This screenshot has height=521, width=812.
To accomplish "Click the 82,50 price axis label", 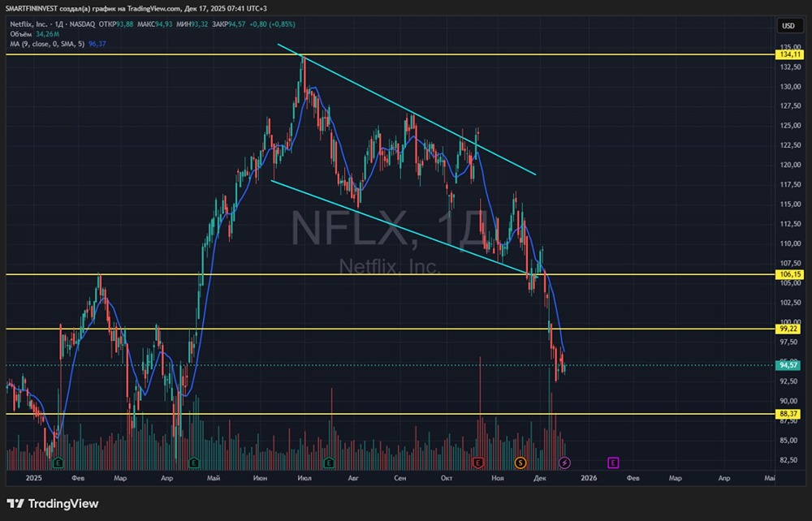I will click(x=788, y=460).
